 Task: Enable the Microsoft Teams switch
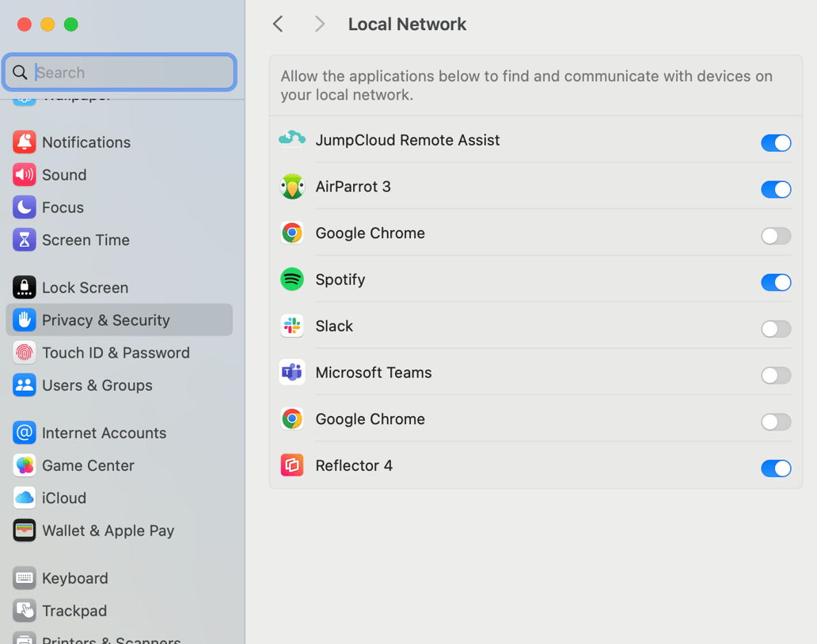776,375
